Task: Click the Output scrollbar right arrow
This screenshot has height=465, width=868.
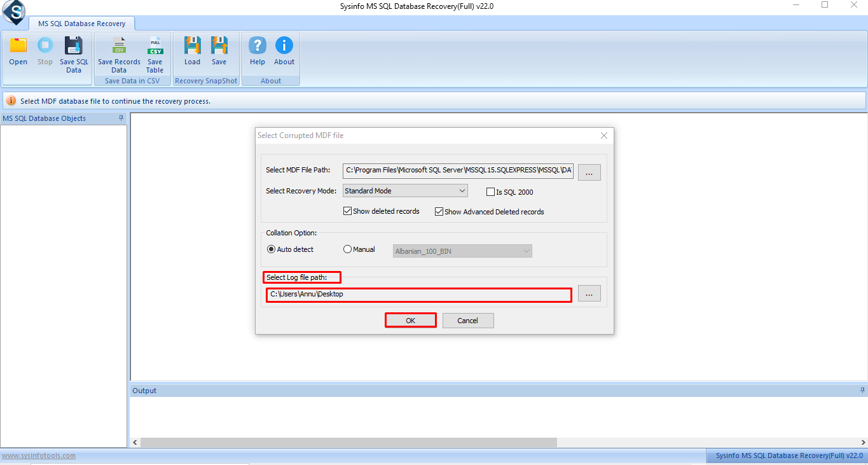Action: click(863, 442)
